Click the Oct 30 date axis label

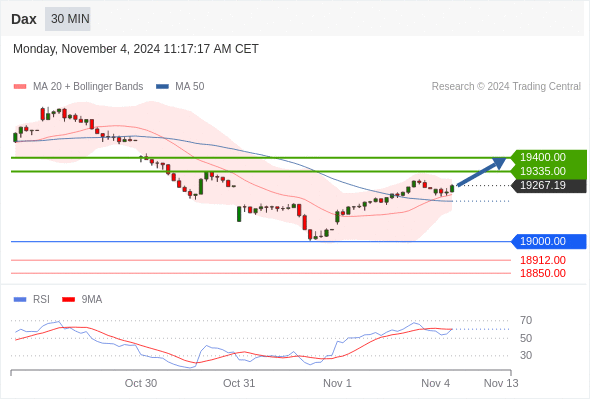141,383
